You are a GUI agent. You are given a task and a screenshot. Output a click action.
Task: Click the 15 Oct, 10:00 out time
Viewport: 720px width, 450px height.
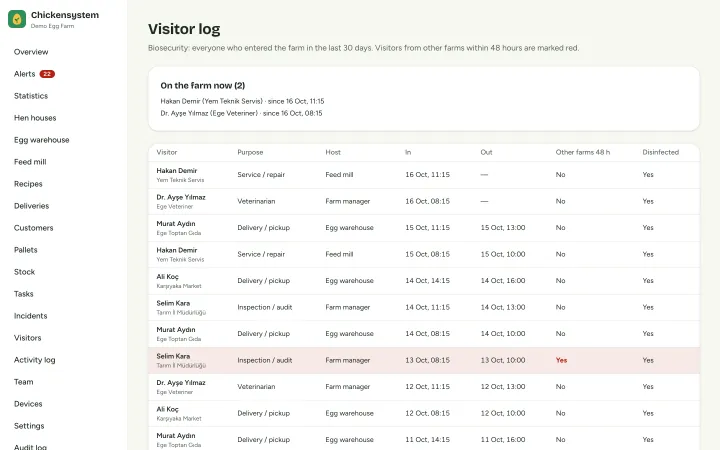pyautogui.click(x=503, y=254)
